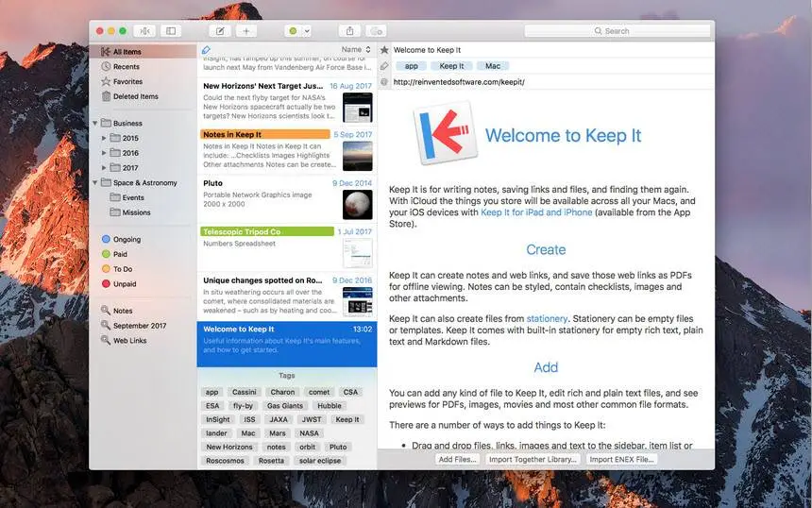Expand the 2017 folder triangle
Image resolution: width=812 pixels, height=508 pixels.
pos(104,168)
